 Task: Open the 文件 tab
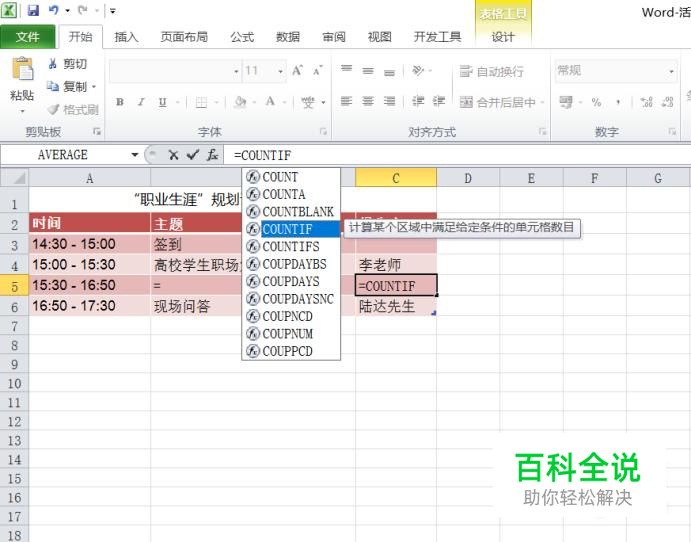pos(28,37)
